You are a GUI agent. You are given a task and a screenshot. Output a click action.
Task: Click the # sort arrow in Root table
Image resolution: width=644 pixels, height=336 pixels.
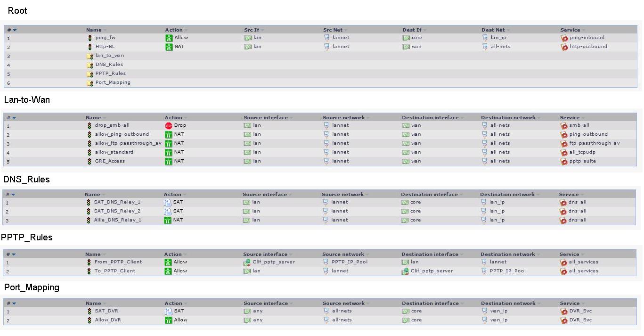pos(14,30)
